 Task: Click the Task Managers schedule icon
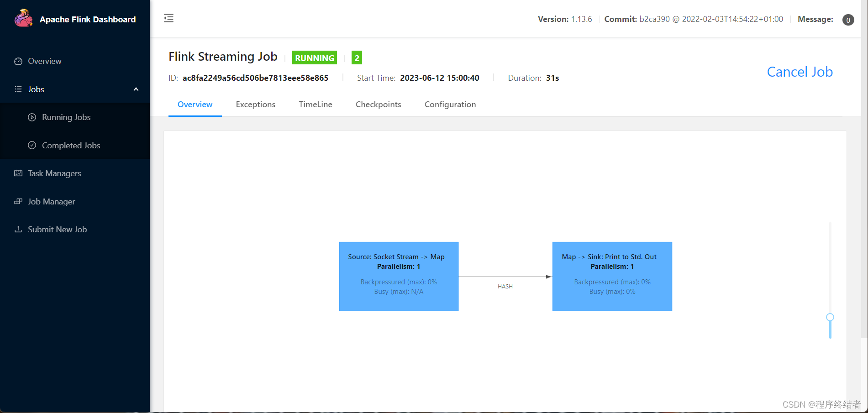[x=18, y=173]
